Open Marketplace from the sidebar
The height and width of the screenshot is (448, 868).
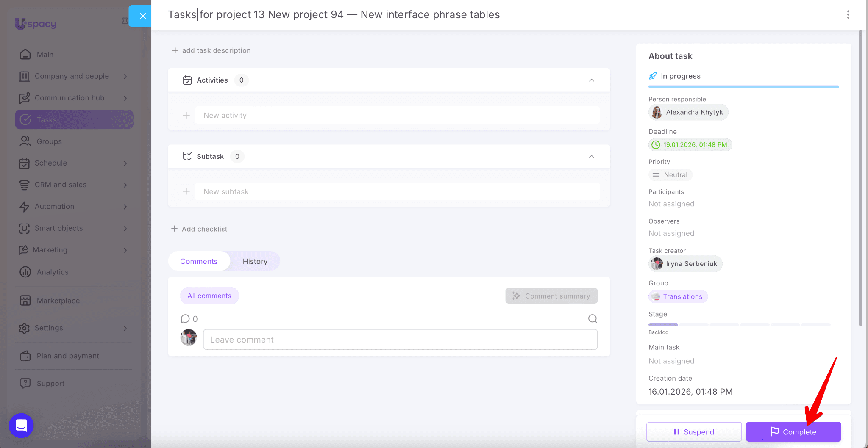(58, 301)
